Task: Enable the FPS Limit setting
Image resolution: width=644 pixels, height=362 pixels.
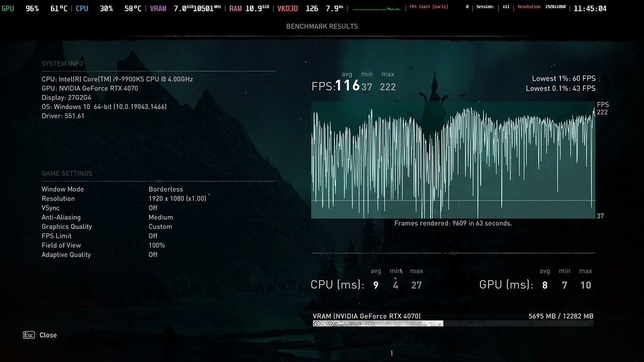Action: tap(152, 236)
